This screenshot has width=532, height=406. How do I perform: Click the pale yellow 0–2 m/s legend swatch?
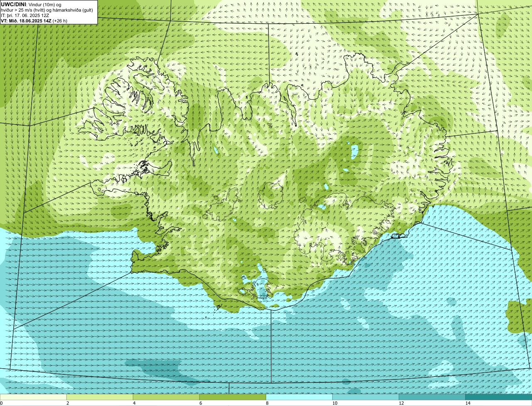tap(33, 397)
